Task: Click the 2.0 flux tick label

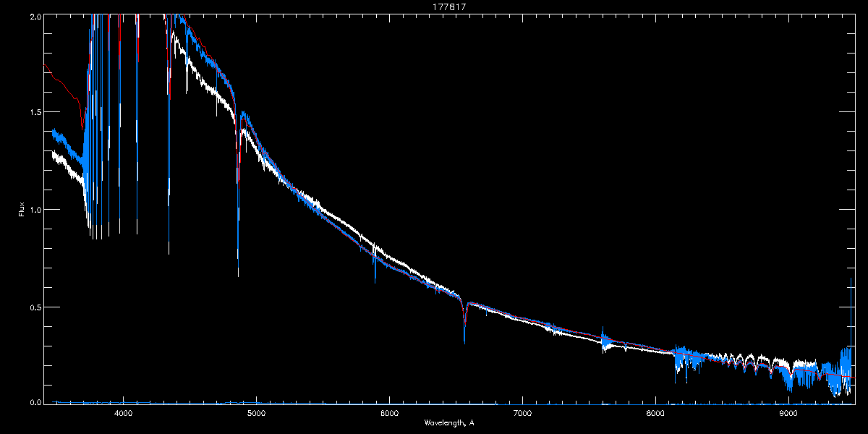Action: pyautogui.click(x=35, y=16)
